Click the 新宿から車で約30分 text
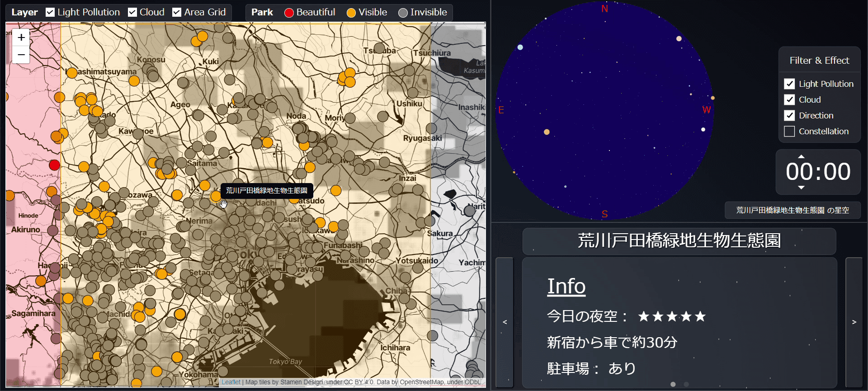Image resolution: width=868 pixels, height=391 pixels. pos(612,342)
